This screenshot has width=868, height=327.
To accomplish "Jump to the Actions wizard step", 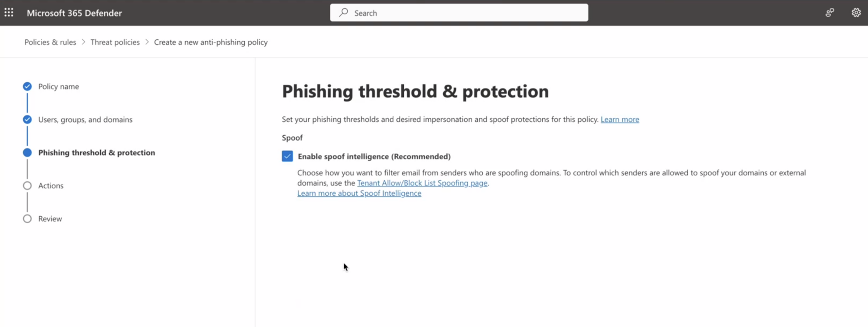I will coord(50,185).
